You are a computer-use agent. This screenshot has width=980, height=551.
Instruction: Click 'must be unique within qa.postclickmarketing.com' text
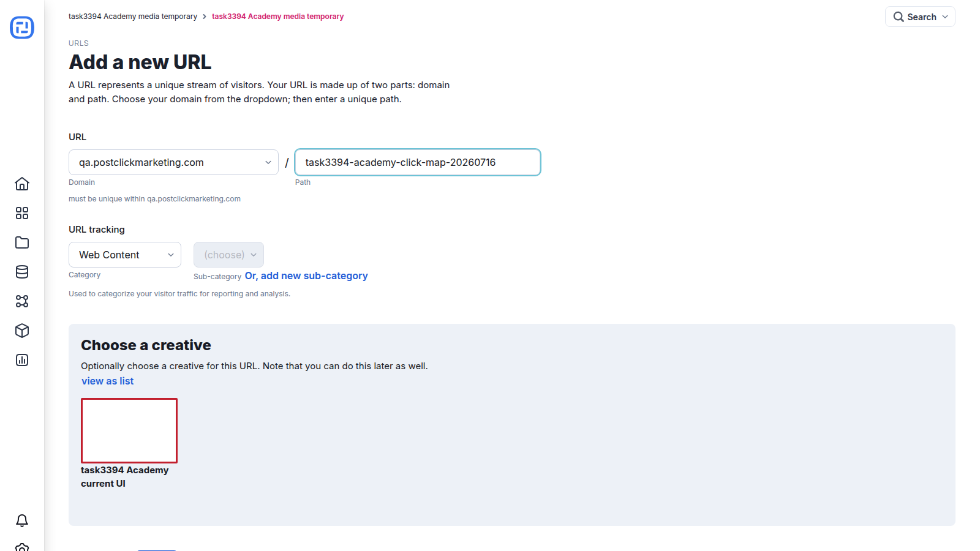(154, 199)
